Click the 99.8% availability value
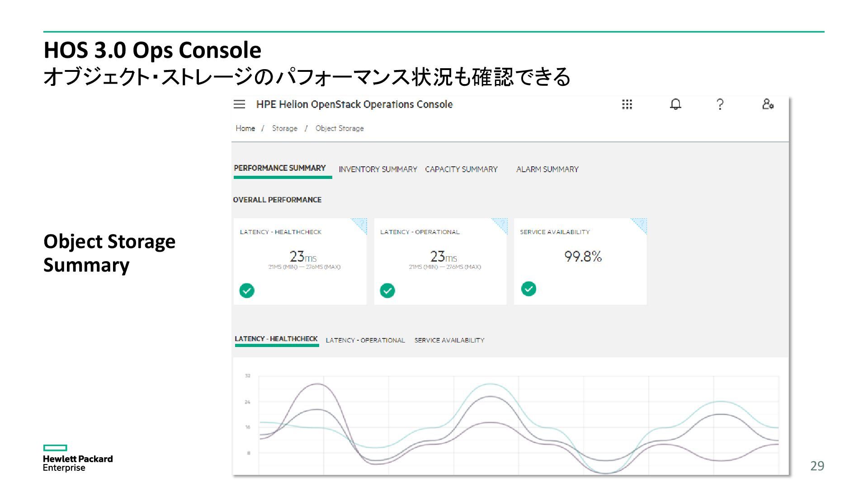This screenshot has width=868, height=488. (583, 257)
